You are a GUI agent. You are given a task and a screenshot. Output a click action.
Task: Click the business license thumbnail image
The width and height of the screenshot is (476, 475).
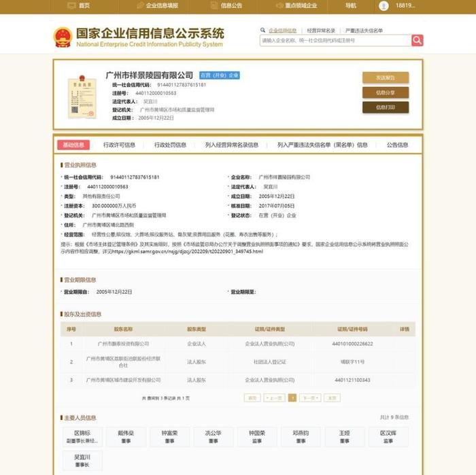[x=82, y=96]
